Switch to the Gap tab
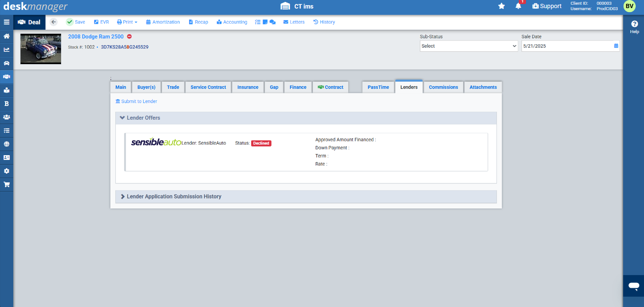This screenshot has height=307, width=644. click(x=274, y=87)
